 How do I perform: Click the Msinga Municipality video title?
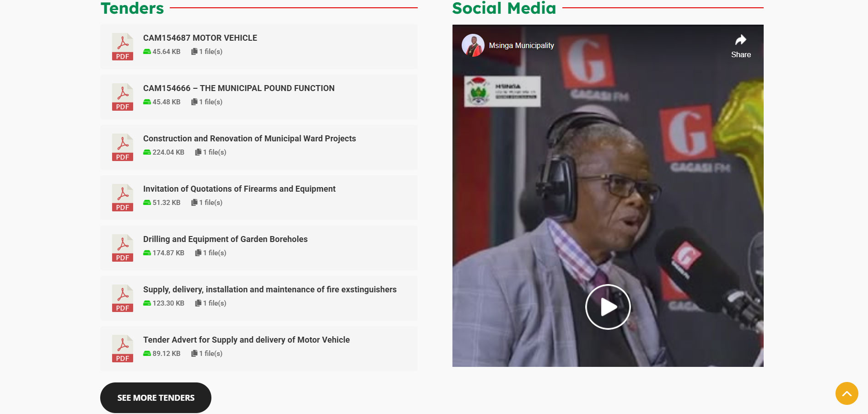tap(521, 46)
